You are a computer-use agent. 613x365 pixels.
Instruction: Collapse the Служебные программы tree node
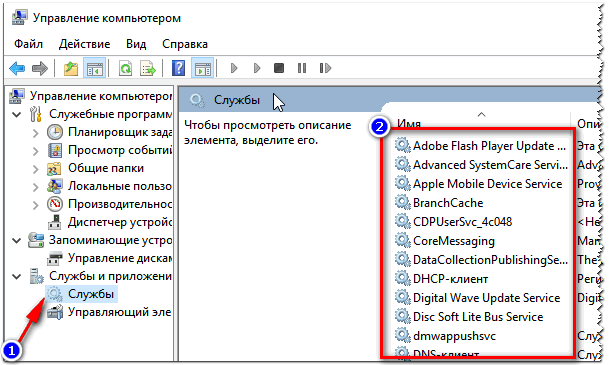[x=16, y=115]
